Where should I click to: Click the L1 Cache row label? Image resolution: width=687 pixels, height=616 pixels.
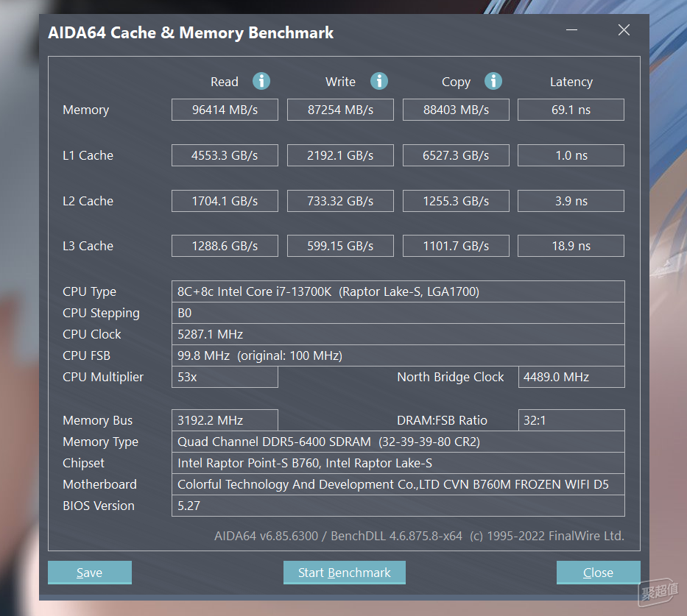click(88, 155)
